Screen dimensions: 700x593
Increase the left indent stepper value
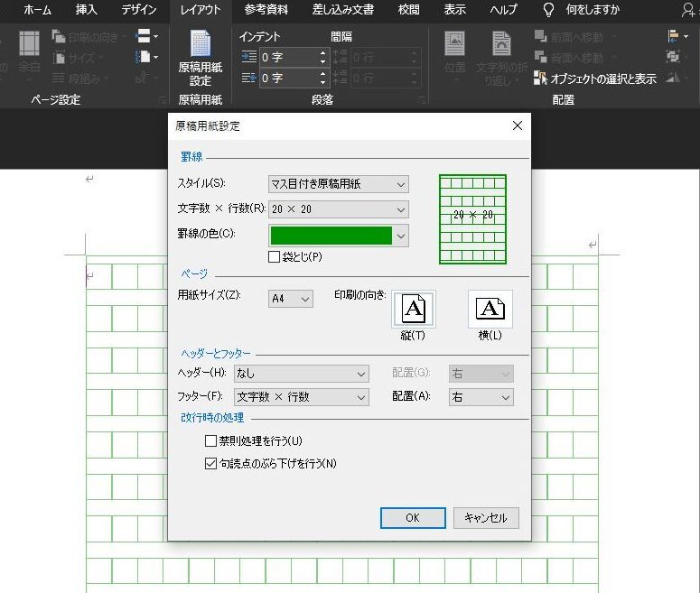[x=322, y=53]
